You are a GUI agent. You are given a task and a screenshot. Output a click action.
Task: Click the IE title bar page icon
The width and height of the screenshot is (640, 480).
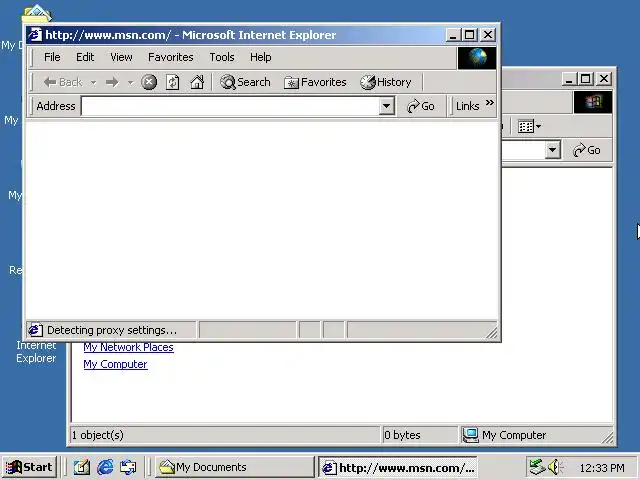click(35, 35)
